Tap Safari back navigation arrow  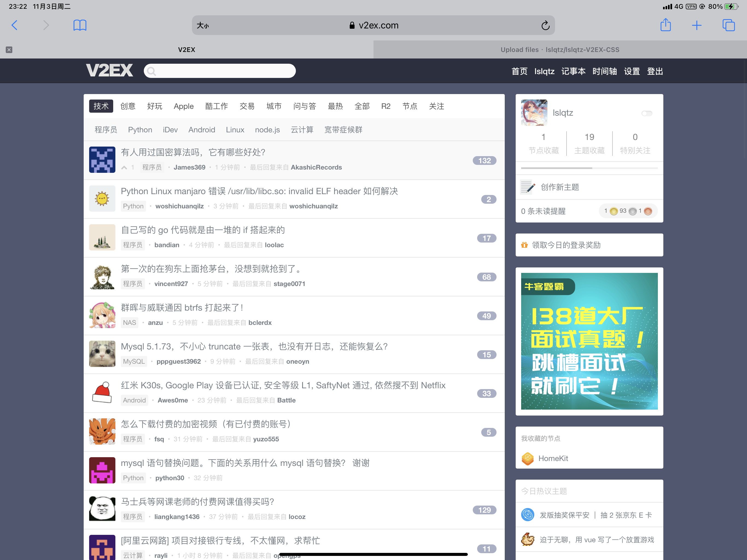pos(14,25)
